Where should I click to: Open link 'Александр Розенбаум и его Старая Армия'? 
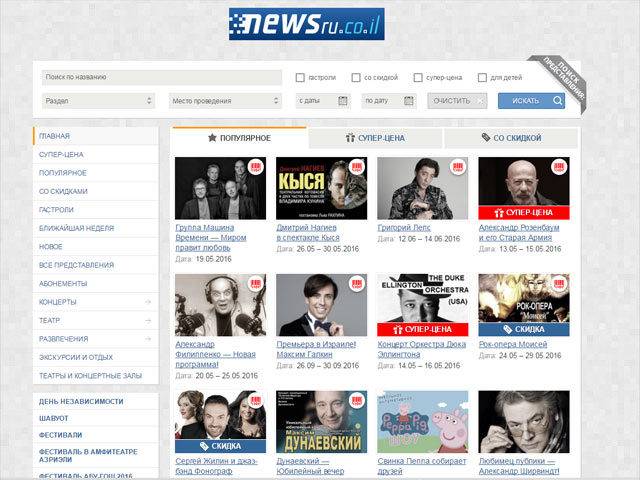pyautogui.click(x=519, y=233)
